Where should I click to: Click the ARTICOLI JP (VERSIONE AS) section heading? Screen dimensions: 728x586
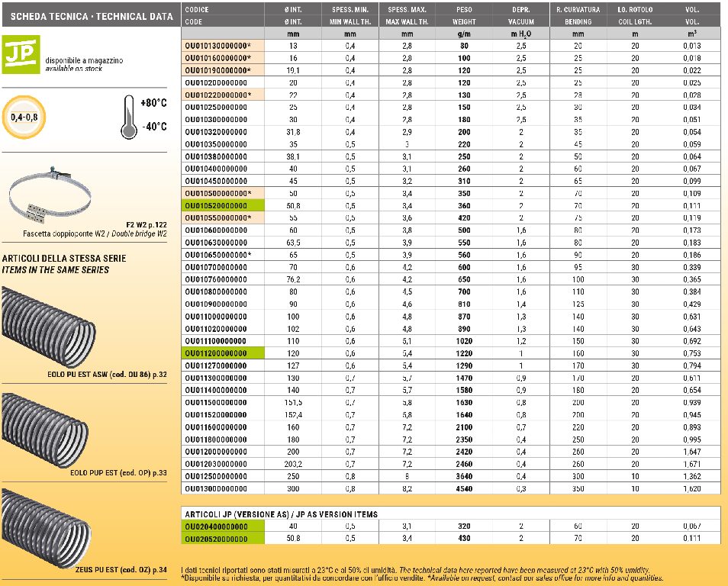point(281,514)
